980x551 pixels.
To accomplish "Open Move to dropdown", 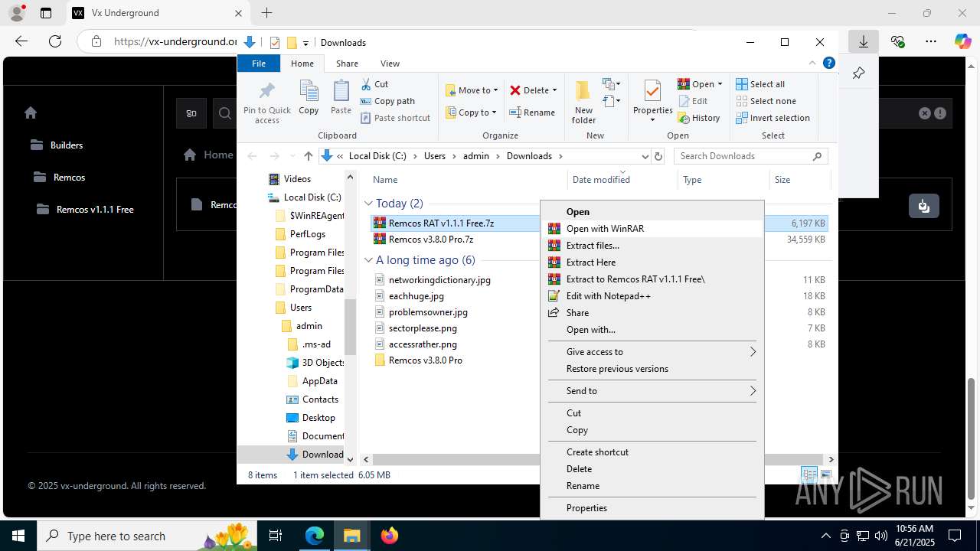I will 472,90.
